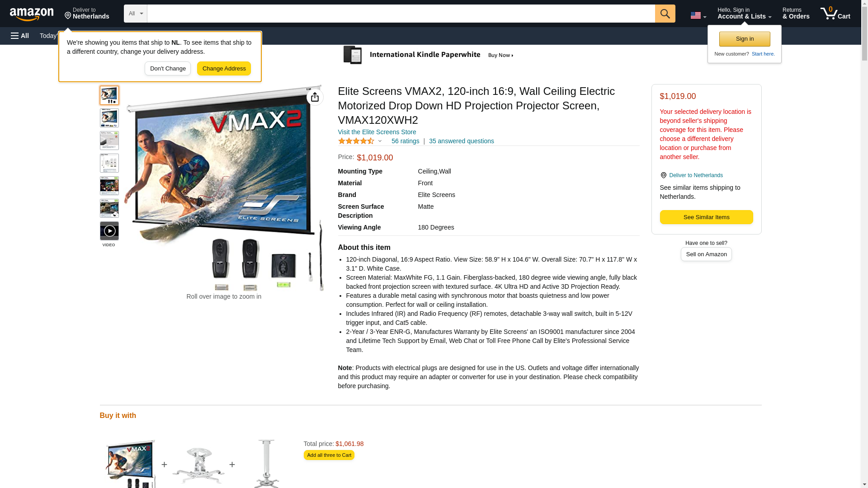This screenshot has width=868, height=488.
Task: Open Returns & Orders
Action: 796,14
